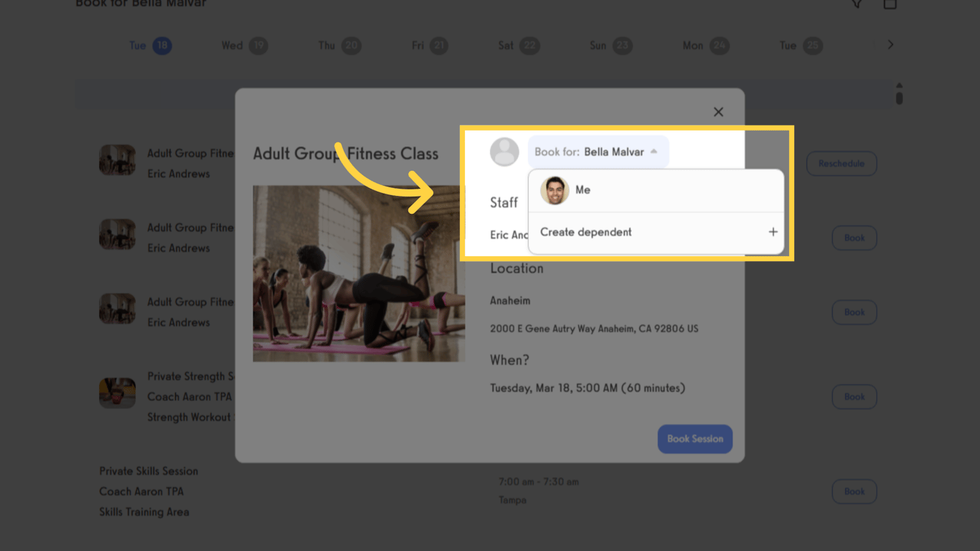Select Wed 19 date tab

click(244, 45)
